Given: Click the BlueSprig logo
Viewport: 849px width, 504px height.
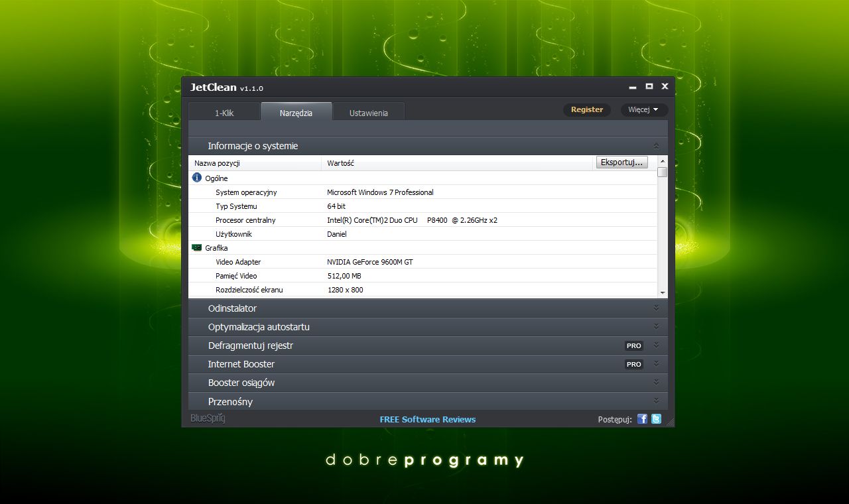Looking at the screenshot, I should pos(208,418).
